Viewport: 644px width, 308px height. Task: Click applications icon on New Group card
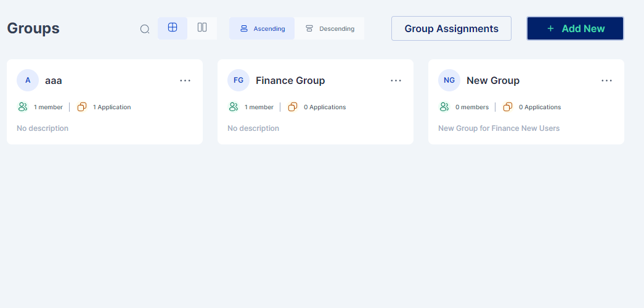click(508, 107)
